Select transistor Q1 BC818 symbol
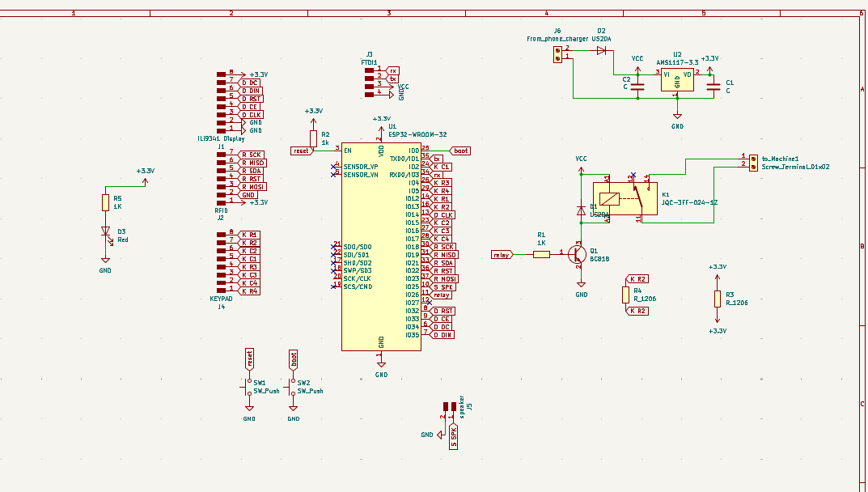The height and width of the screenshot is (492, 868). (576, 254)
